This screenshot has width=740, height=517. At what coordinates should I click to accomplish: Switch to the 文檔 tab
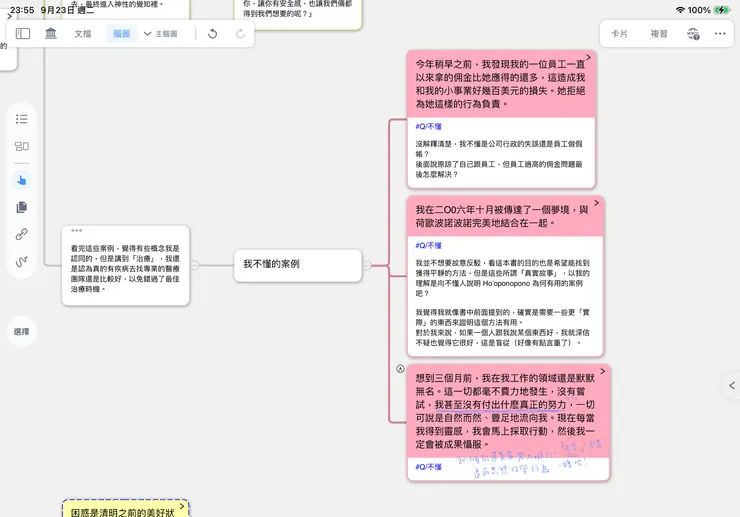(83, 34)
